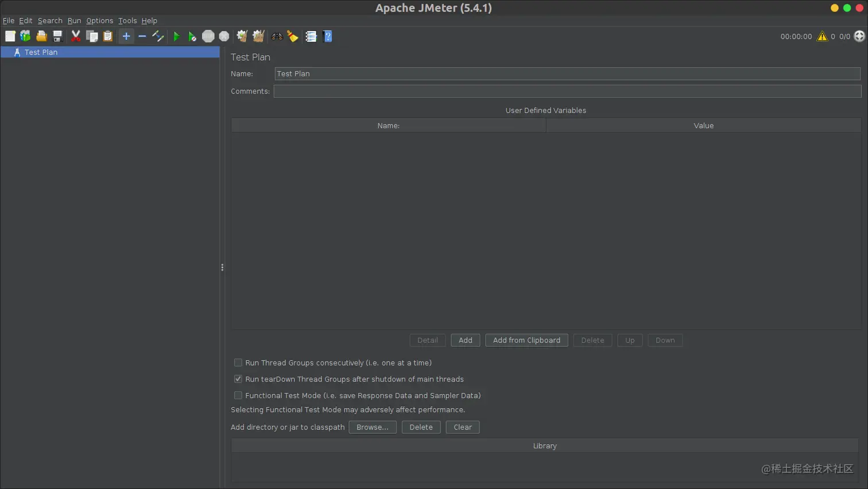
Task: Click the Down button
Action: [x=665, y=340]
